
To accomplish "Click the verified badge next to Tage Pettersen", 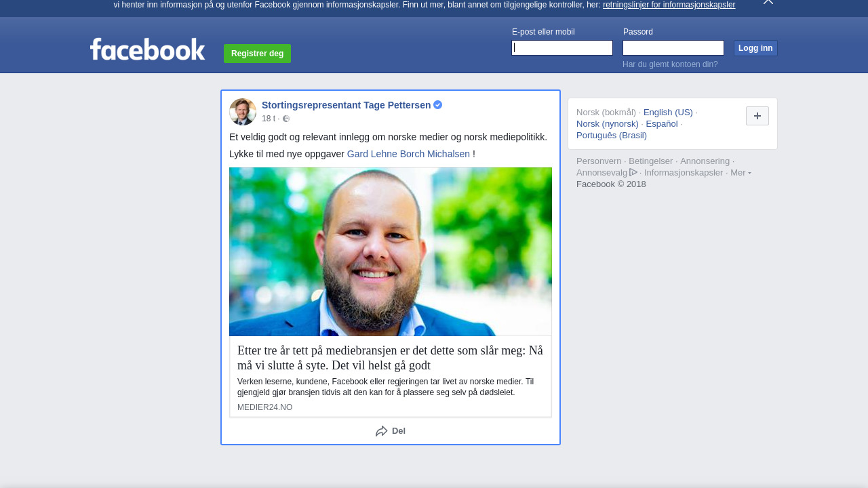I will (438, 104).
